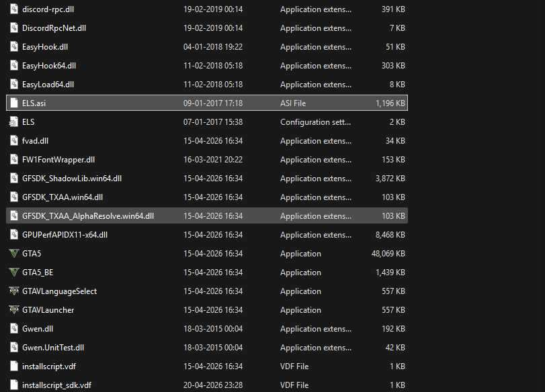This screenshot has width=545, height=392.
Task: Click the 04-01-2018 19:22 date cell
Action: [x=213, y=47]
